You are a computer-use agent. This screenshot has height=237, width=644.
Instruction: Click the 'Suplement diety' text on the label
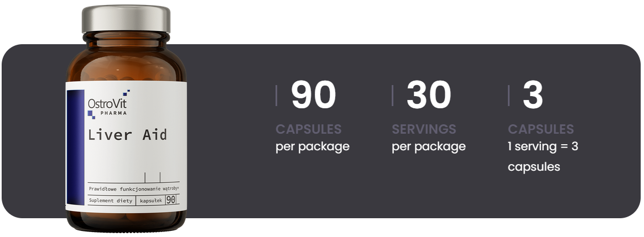(x=110, y=201)
